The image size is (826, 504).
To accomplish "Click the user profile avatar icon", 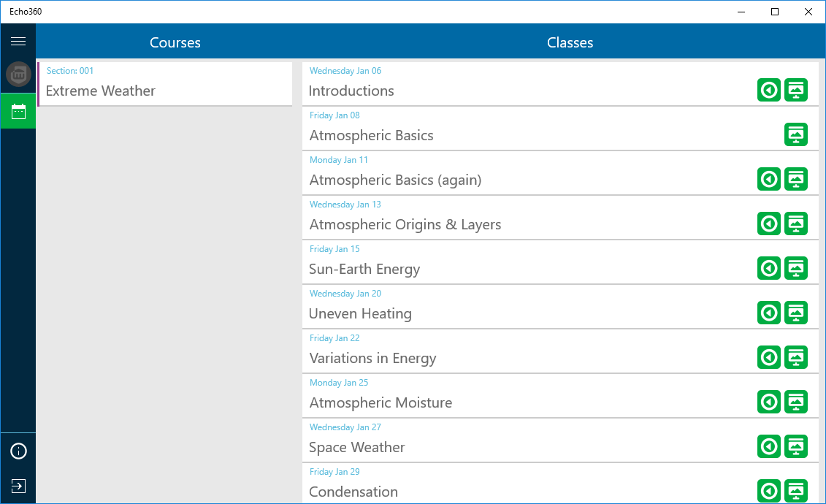I will 18,75.
